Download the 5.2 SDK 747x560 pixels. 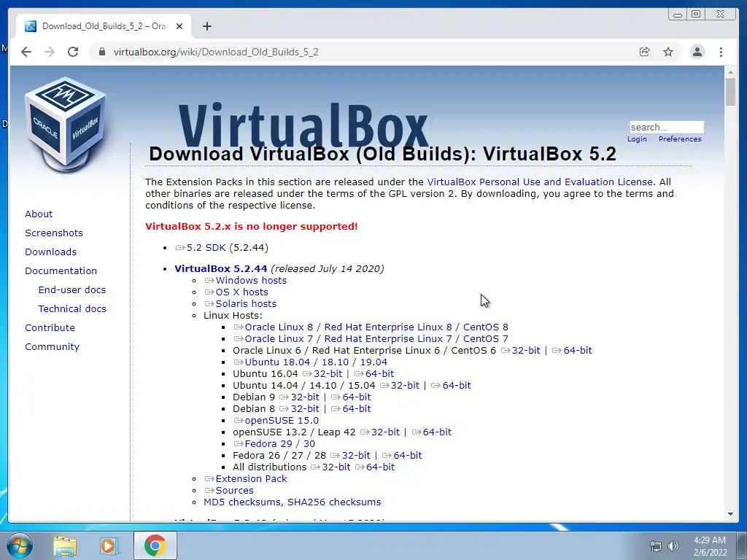coord(205,248)
